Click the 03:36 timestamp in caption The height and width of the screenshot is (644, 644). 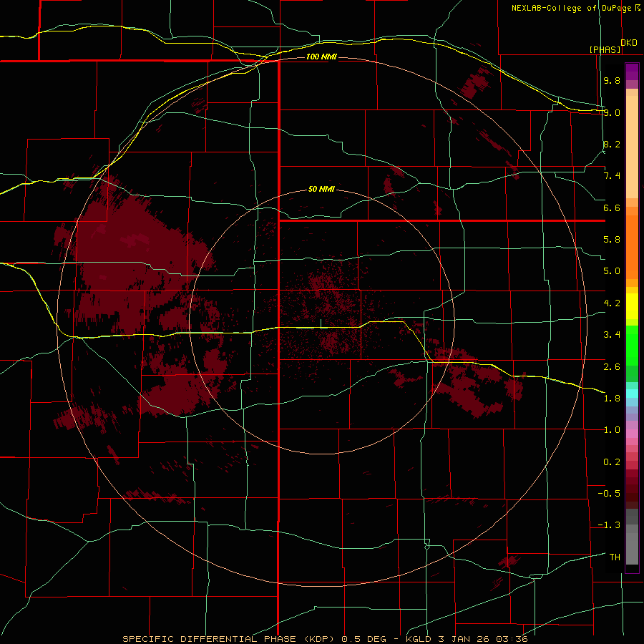click(x=512, y=639)
